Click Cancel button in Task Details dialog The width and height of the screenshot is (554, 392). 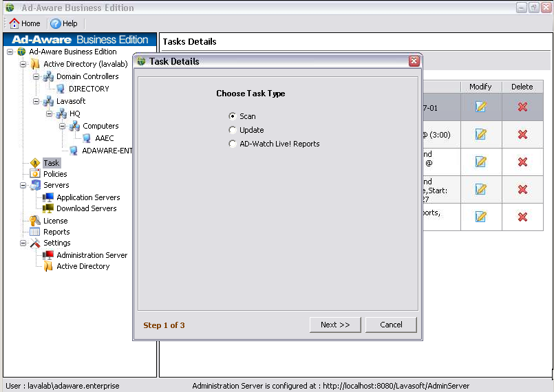pyautogui.click(x=391, y=325)
